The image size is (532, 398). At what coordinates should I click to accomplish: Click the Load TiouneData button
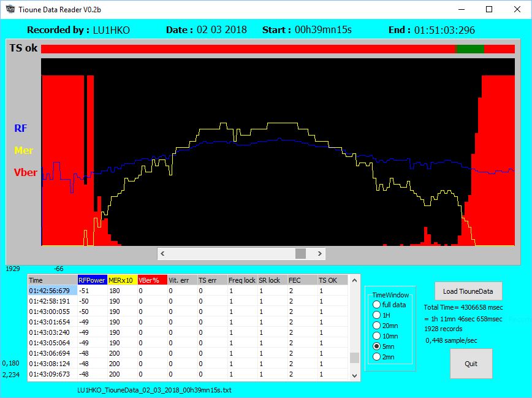tap(468, 291)
